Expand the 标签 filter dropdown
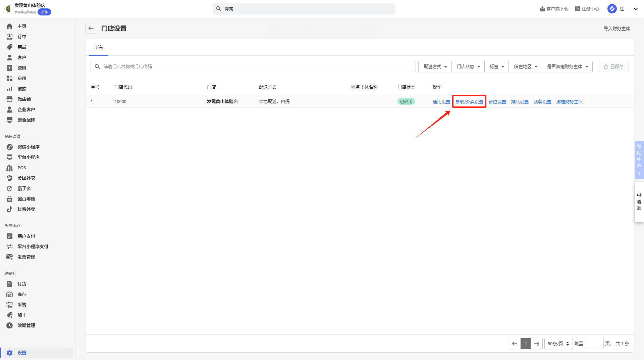 [497, 66]
